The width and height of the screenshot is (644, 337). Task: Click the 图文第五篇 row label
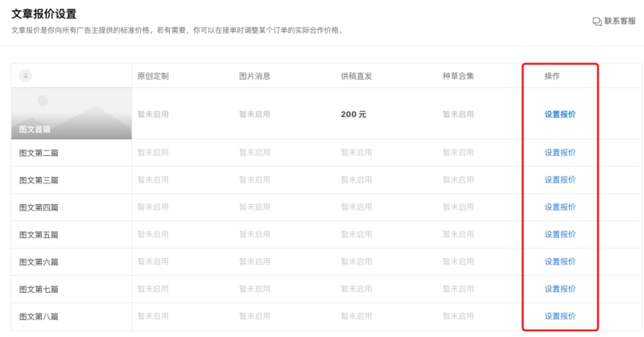[39, 235]
